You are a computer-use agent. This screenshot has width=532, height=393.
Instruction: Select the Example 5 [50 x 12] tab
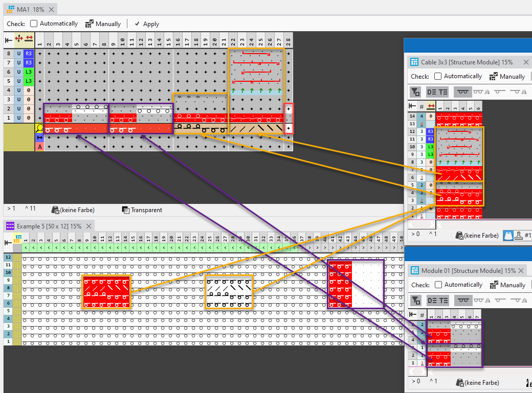click(x=45, y=226)
